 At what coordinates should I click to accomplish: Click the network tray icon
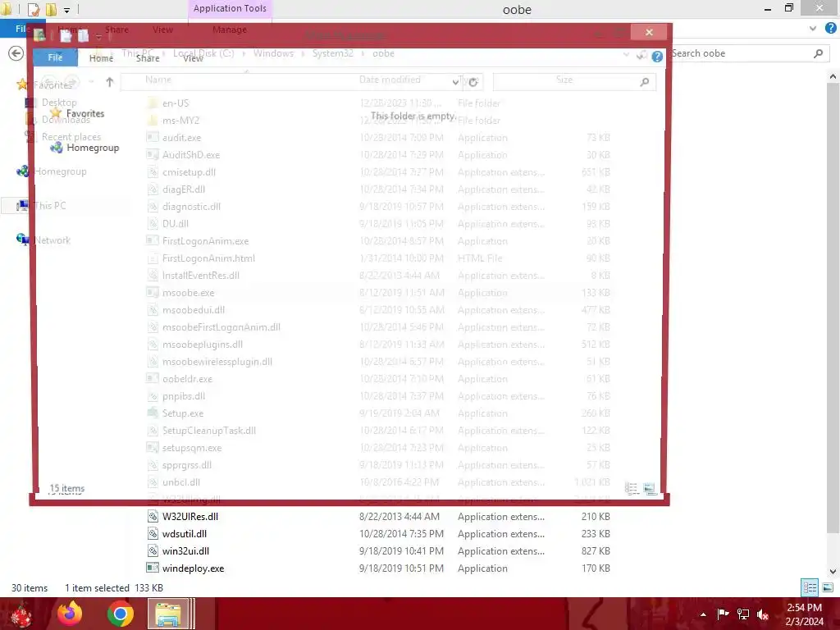click(x=743, y=614)
